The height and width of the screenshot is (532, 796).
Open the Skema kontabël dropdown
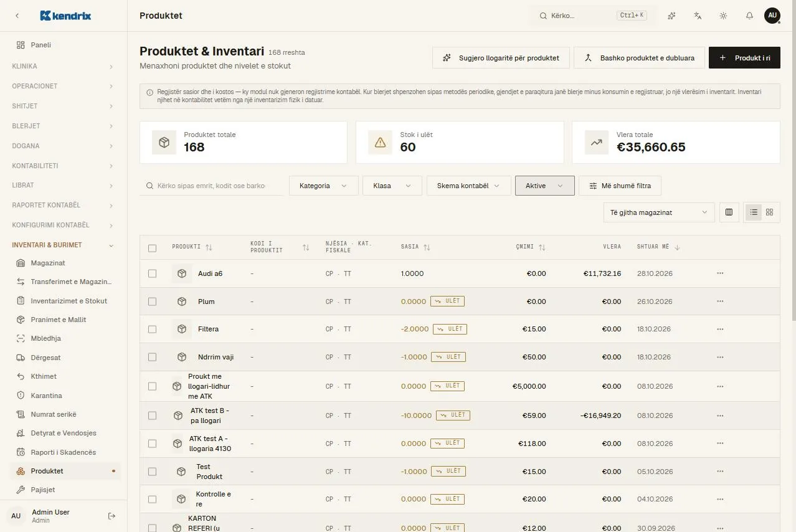tap(469, 186)
